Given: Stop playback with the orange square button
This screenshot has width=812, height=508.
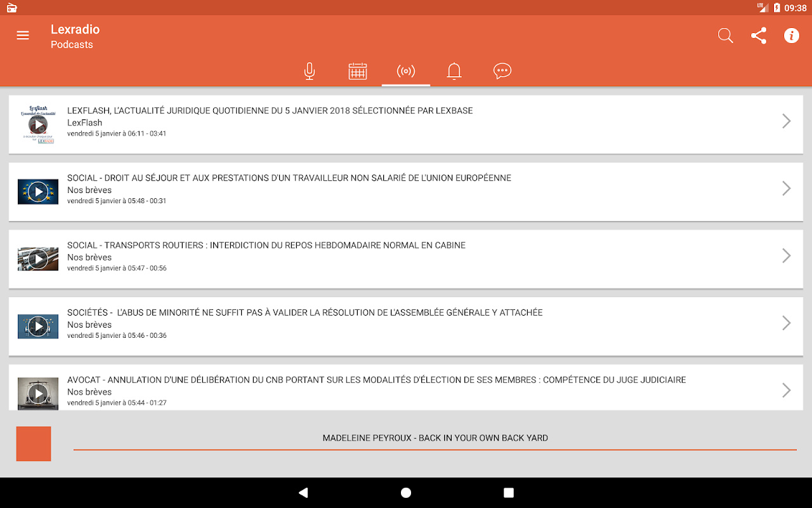Looking at the screenshot, I should click(x=34, y=444).
